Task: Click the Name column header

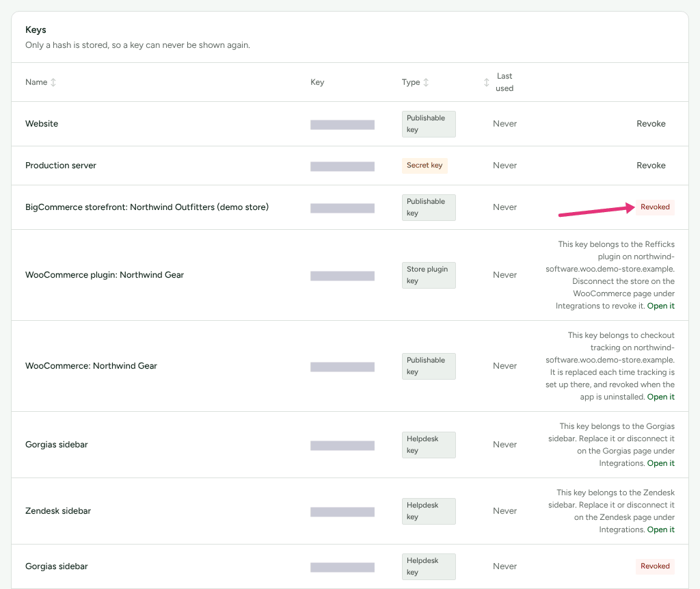Action: point(36,82)
